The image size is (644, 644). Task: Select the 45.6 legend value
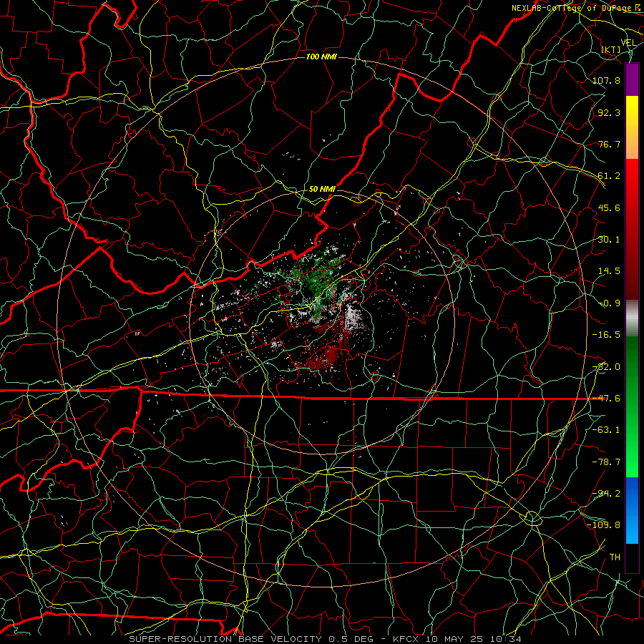coord(609,208)
